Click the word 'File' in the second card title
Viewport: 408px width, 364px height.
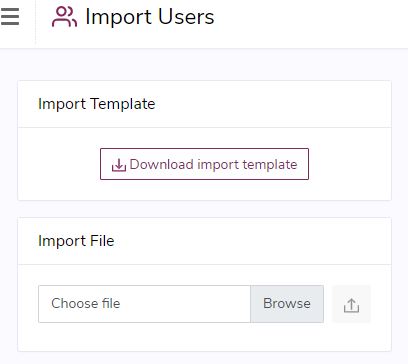click(x=102, y=241)
